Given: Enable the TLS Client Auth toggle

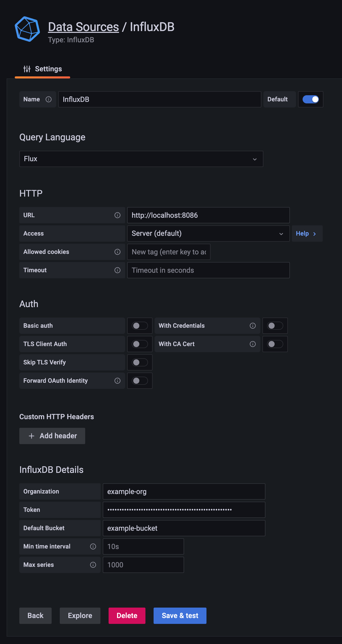Looking at the screenshot, I should click(x=140, y=344).
